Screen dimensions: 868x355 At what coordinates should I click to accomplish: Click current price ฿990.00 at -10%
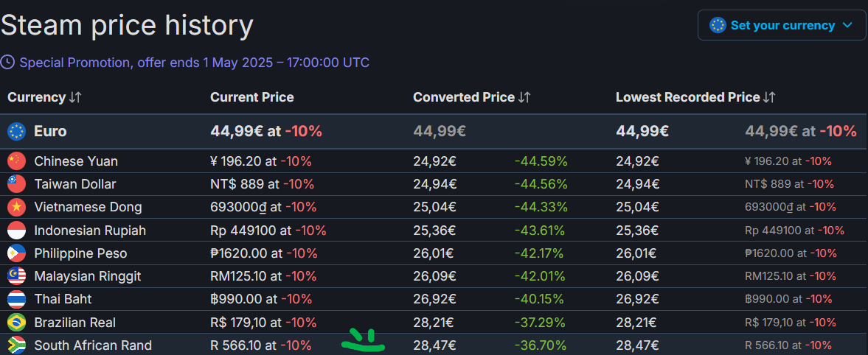click(261, 300)
